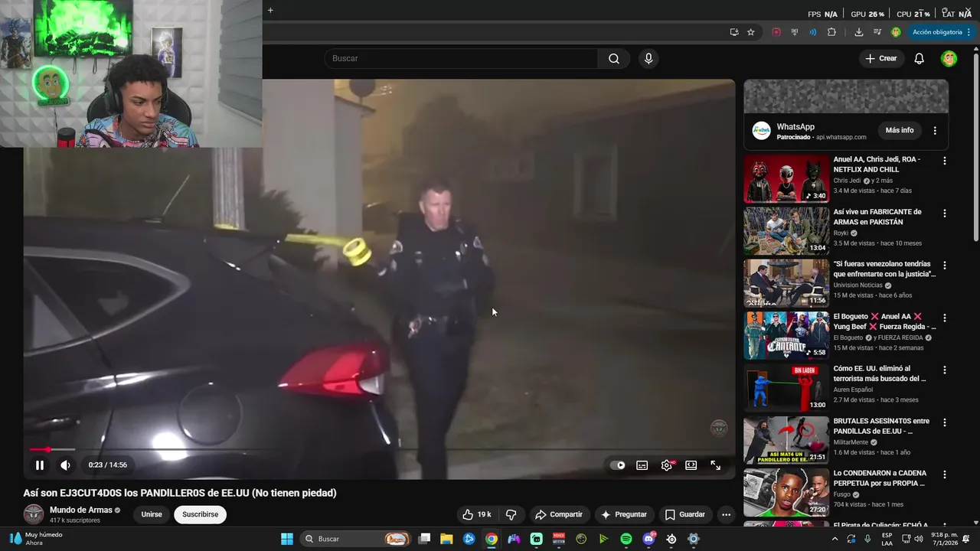Open the player settings gear
980x551 pixels.
pos(667,465)
